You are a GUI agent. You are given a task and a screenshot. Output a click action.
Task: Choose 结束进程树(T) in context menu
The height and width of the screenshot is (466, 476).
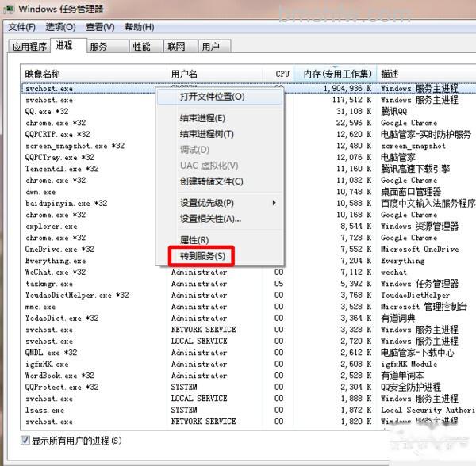pyautogui.click(x=220, y=134)
